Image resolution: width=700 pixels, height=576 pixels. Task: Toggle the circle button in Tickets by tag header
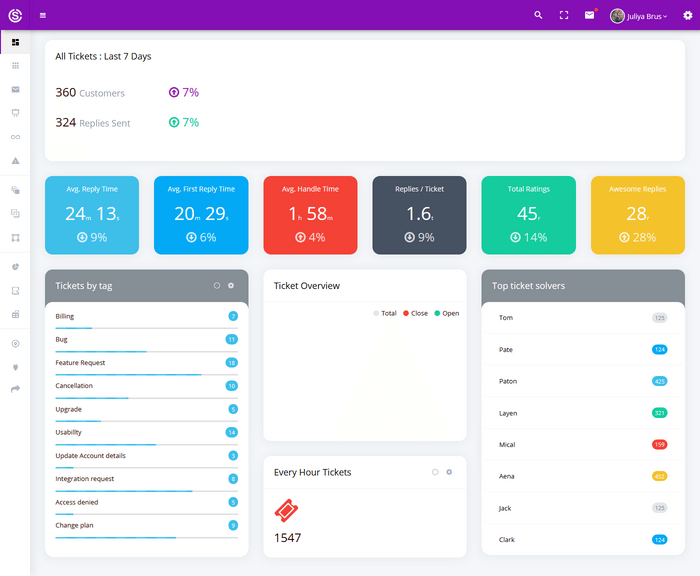click(217, 285)
